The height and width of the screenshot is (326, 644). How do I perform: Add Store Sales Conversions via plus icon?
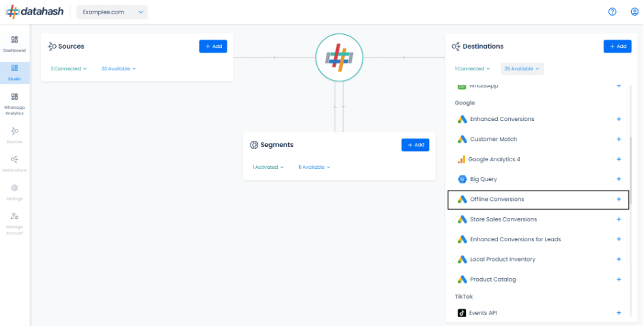[619, 219]
